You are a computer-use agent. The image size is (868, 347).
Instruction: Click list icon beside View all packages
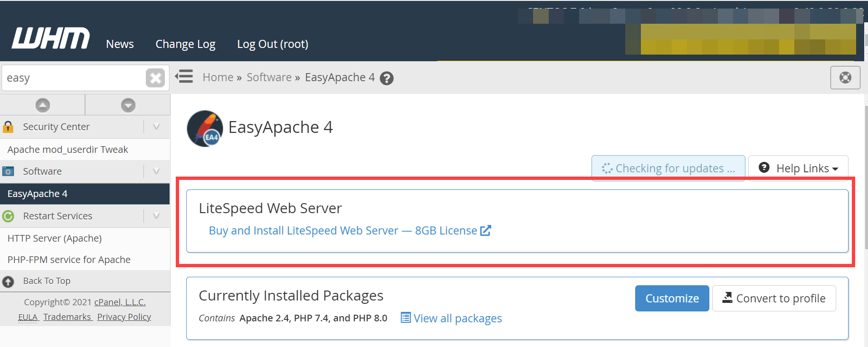[x=406, y=318]
